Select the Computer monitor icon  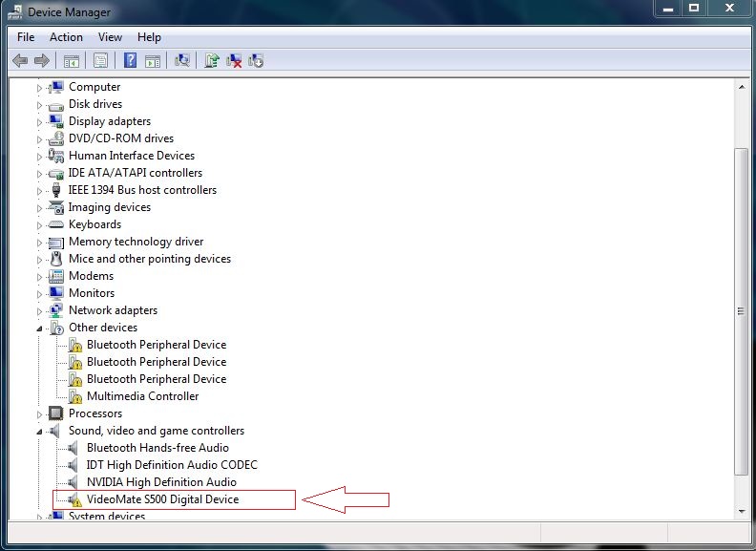(56, 87)
